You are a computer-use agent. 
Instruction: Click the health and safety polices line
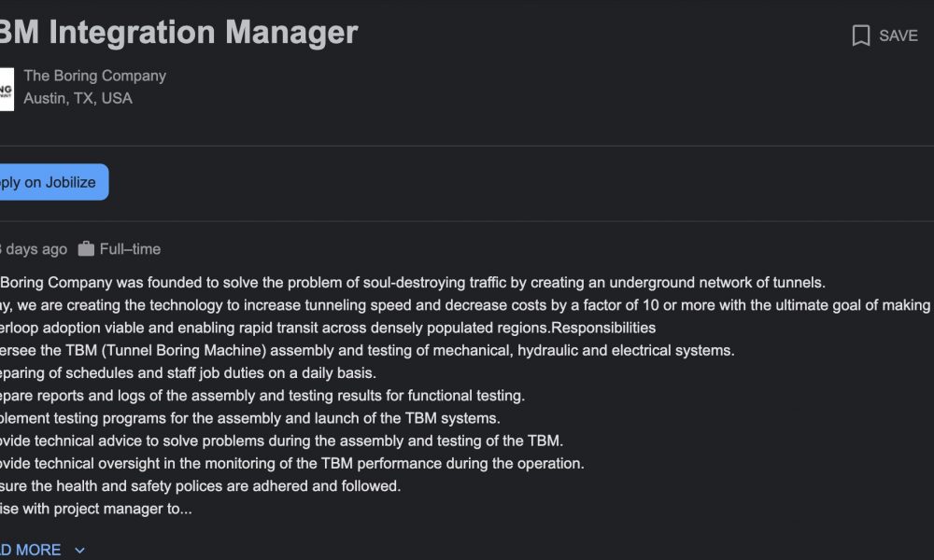[201, 485]
